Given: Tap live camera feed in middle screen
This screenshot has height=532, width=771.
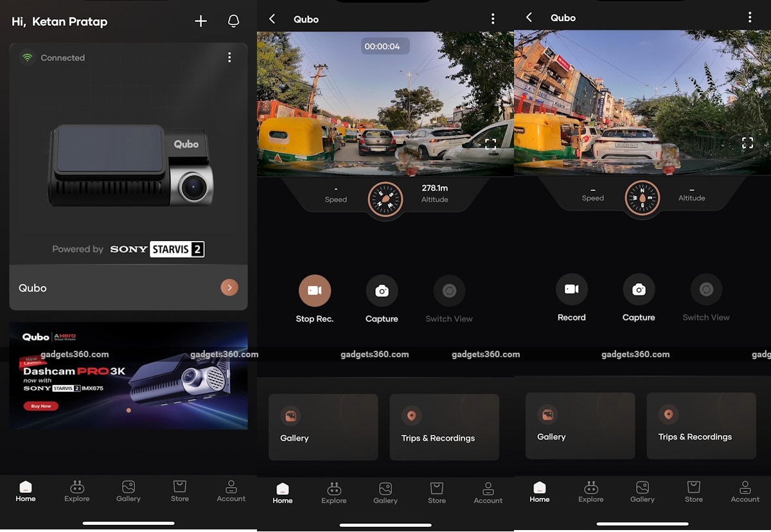Looking at the screenshot, I should [385, 103].
